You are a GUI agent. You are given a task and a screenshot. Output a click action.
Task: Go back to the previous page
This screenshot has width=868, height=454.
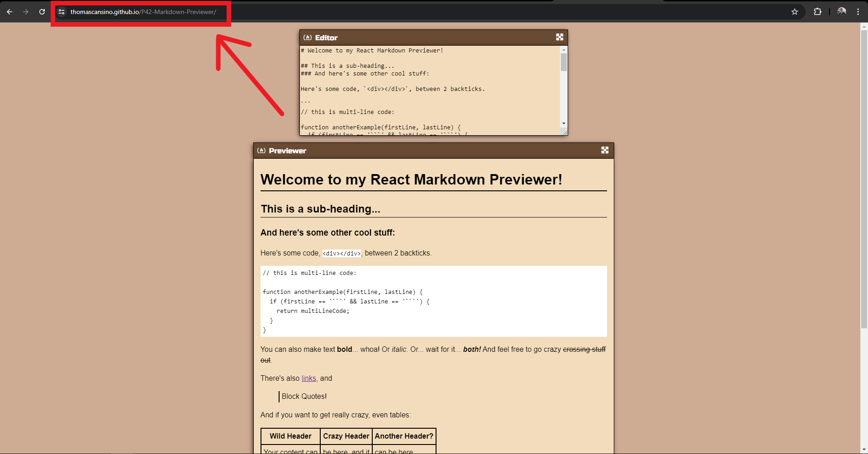(x=9, y=12)
